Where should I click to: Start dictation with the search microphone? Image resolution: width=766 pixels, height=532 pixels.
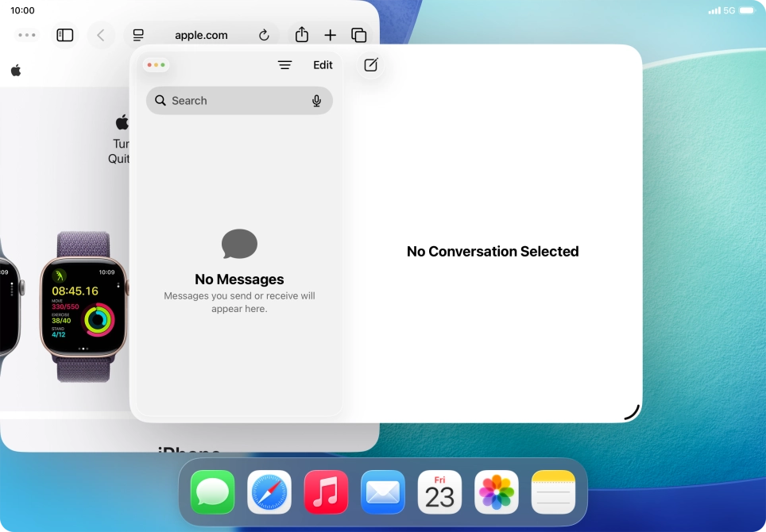(316, 100)
